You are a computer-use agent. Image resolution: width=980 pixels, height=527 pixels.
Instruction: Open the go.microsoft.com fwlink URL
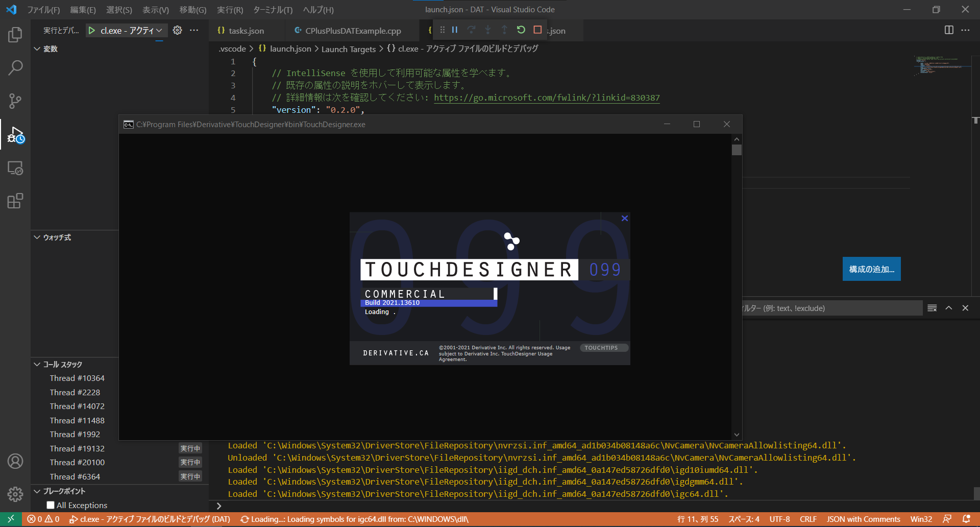[x=547, y=98]
